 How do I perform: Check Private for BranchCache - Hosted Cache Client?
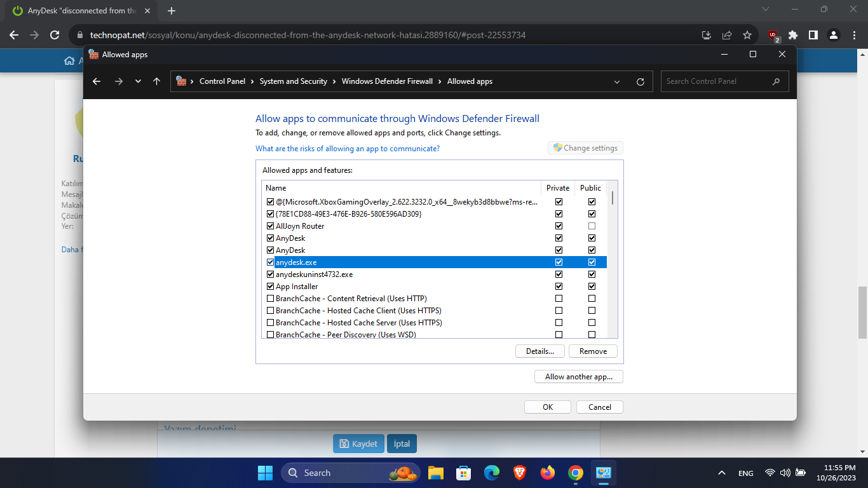559,311
